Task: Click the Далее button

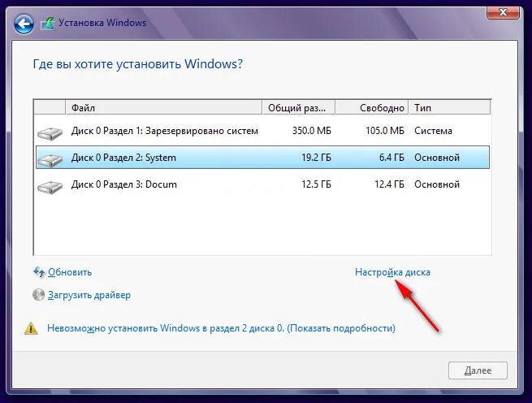Action: [478, 370]
